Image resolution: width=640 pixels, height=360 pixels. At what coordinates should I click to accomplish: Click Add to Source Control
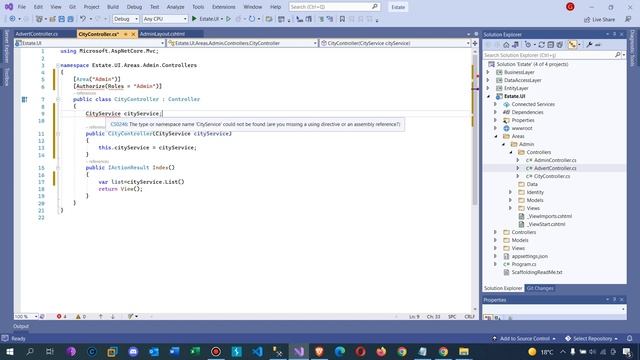[524, 338]
